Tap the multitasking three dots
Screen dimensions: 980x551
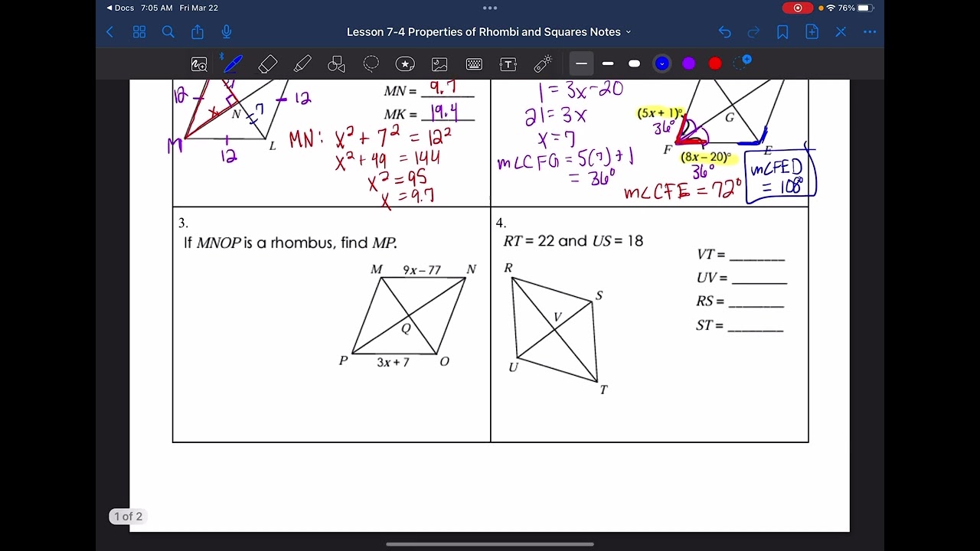(x=490, y=8)
